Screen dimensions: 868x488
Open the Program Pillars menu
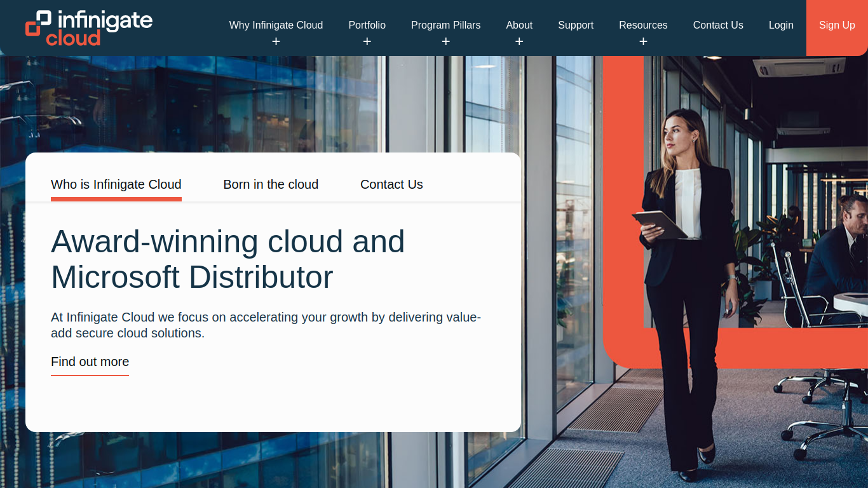pyautogui.click(x=445, y=25)
